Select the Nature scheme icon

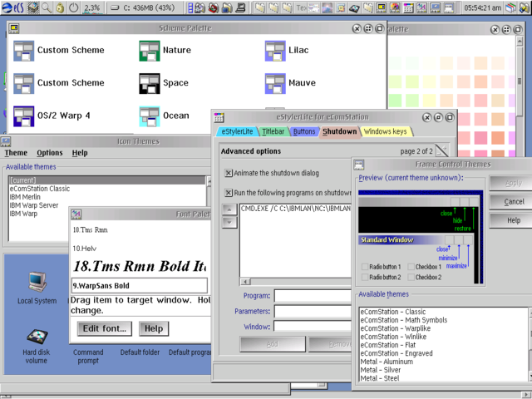(150, 51)
